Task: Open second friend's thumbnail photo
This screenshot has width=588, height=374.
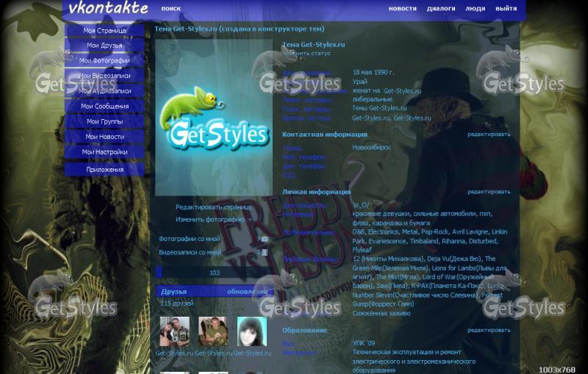Action: pos(213,331)
